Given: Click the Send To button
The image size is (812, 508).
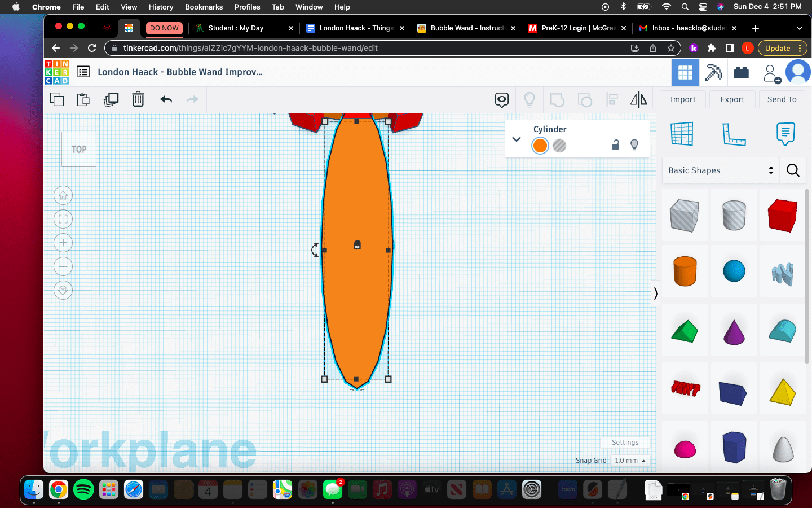Looking at the screenshot, I should pos(782,100).
